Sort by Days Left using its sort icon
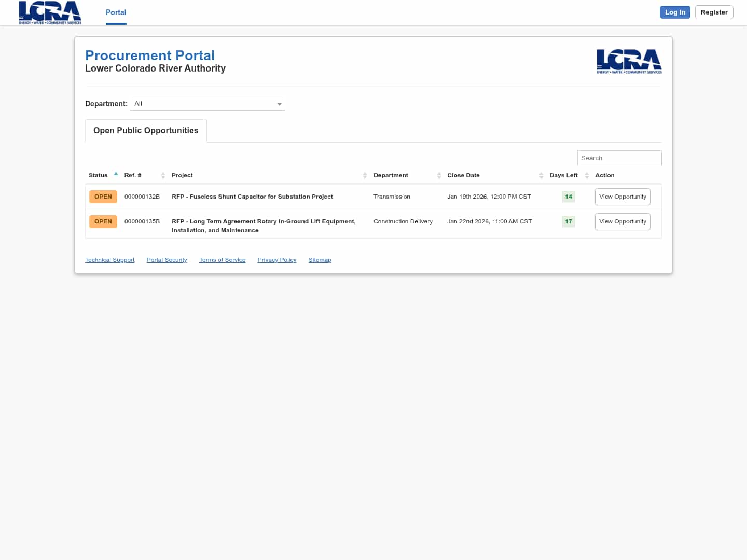This screenshot has height=560, width=747. click(x=587, y=175)
